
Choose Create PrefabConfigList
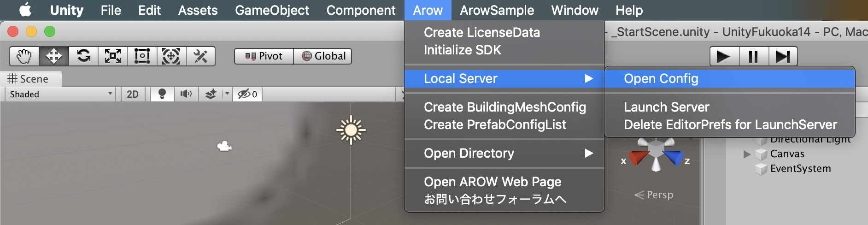coord(504,124)
